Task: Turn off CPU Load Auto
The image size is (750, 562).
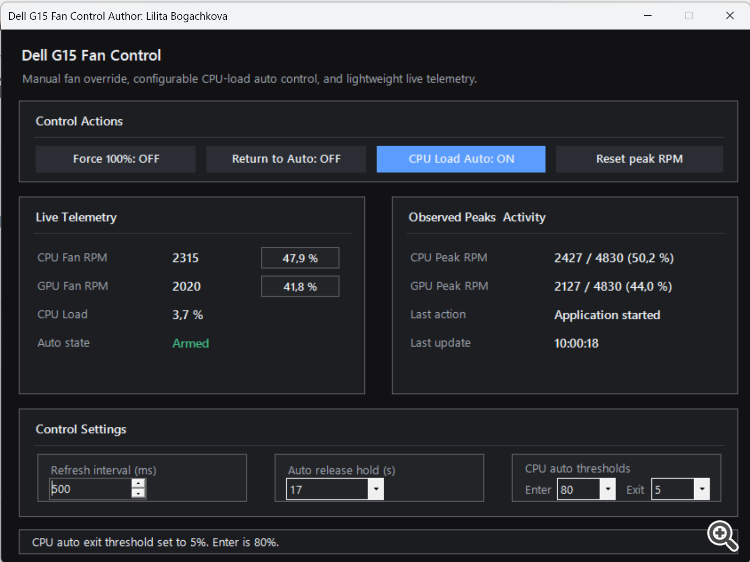Action: tap(461, 159)
